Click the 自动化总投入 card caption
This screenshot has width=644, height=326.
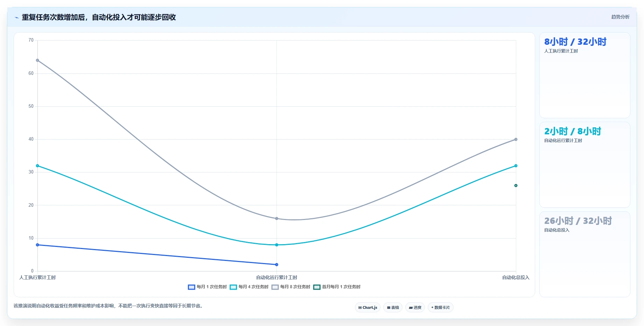point(556,230)
